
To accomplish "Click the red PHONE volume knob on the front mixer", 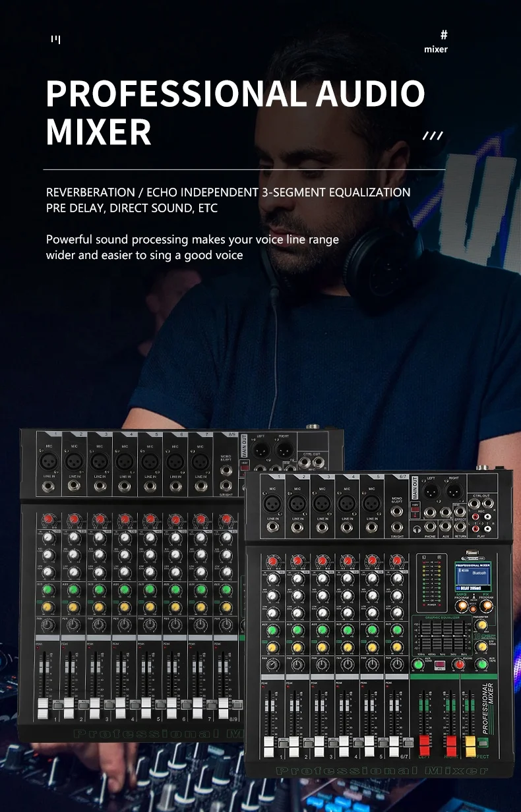I will point(459,664).
